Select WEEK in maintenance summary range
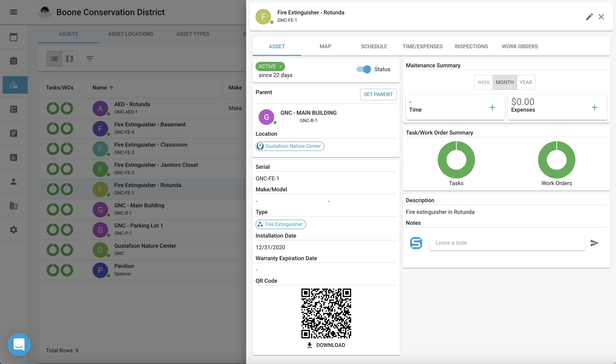Viewport: 616px width, 364px height. [x=484, y=82]
